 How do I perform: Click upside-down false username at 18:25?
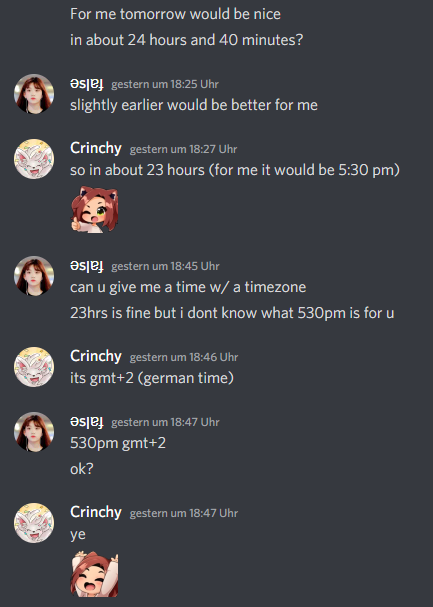pyautogui.click(x=87, y=84)
